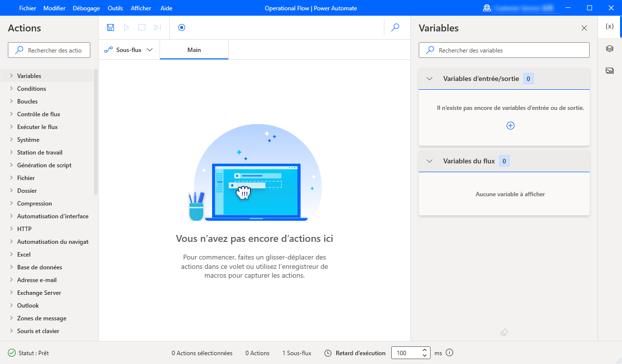This screenshot has width=622, height=364.
Task: Focus the Rechercher des actions field
Action: pos(49,50)
